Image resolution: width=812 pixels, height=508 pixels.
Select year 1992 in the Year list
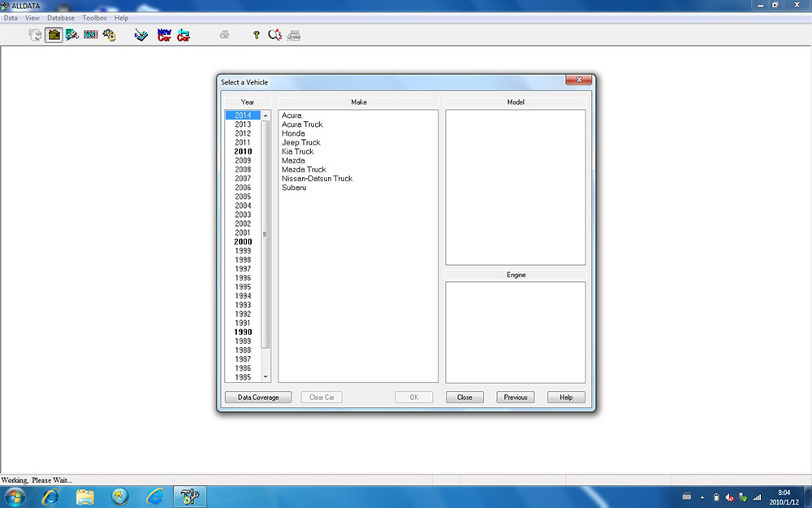(x=243, y=314)
